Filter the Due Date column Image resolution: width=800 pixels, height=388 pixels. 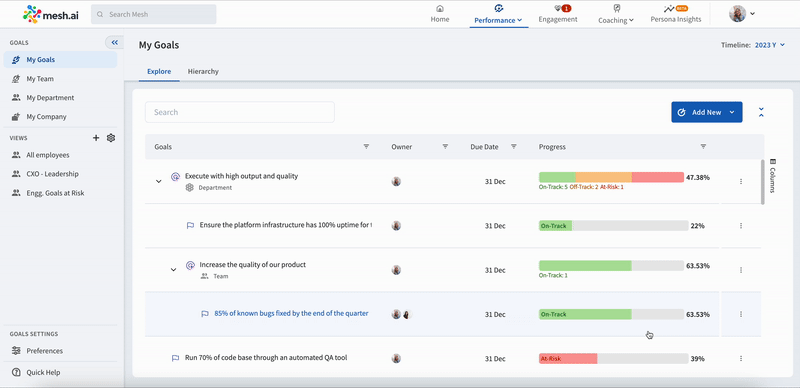click(514, 147)
